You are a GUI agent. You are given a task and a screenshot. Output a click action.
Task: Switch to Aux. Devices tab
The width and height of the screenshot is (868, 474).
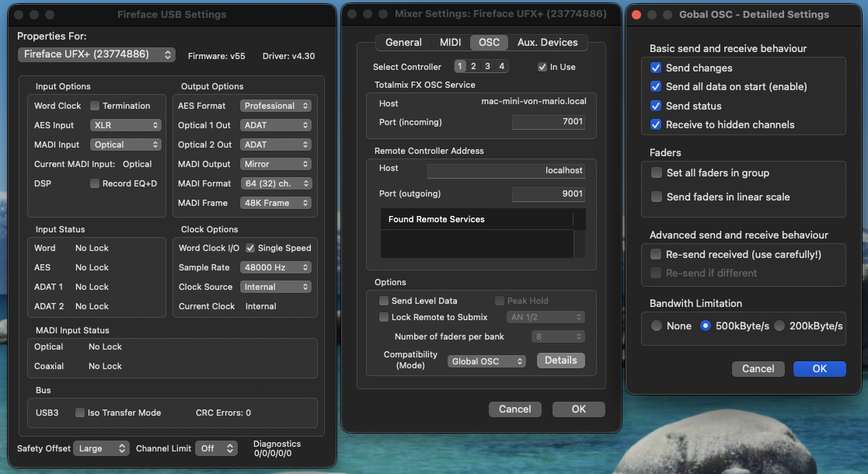coord(548,42)
